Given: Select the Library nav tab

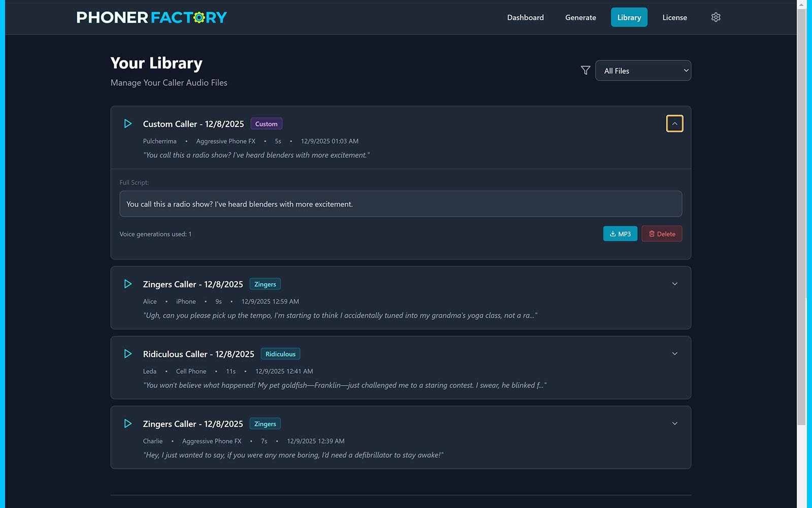Looking at the screenshot, I should tap(629, 17).
